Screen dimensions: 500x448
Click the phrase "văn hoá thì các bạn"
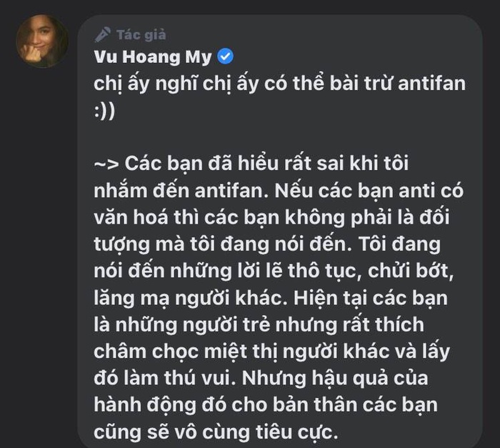click(187, 217)
